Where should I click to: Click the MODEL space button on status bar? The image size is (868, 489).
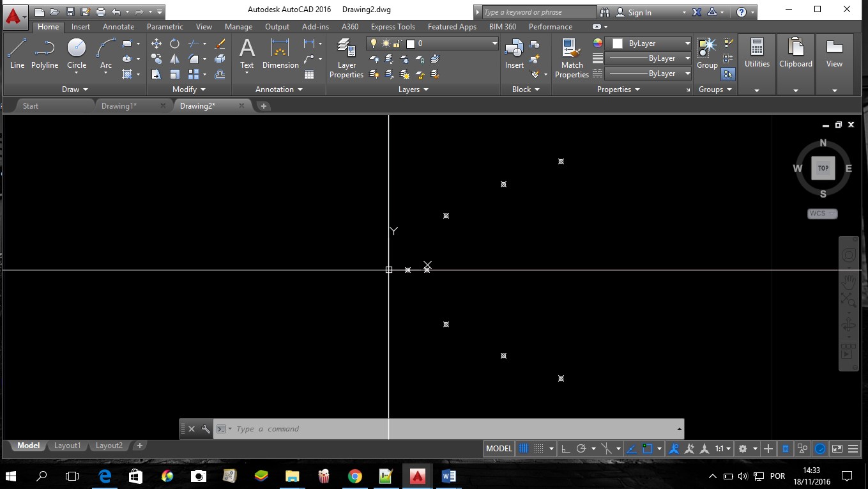point(499,449)
